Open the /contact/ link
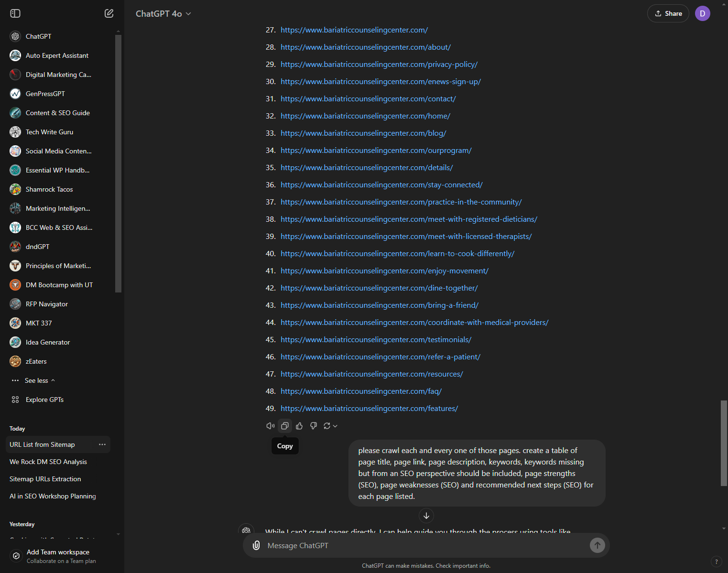 pyautogui.click(x=368, y=99)
